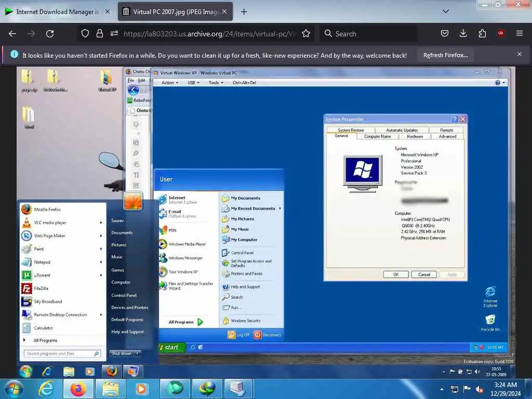Click the Firefox icon on the bottom taskbar
Image resolution: width=532 pixels, height=399 pixels.
78,389
